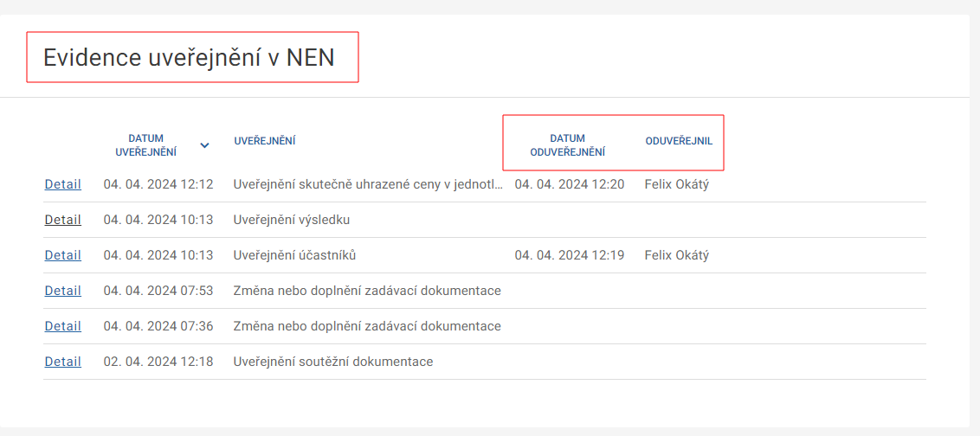
Task: Open Detail for Uveřejnění účastníků row
Action: pyautogui.click(x=62, y=255)
